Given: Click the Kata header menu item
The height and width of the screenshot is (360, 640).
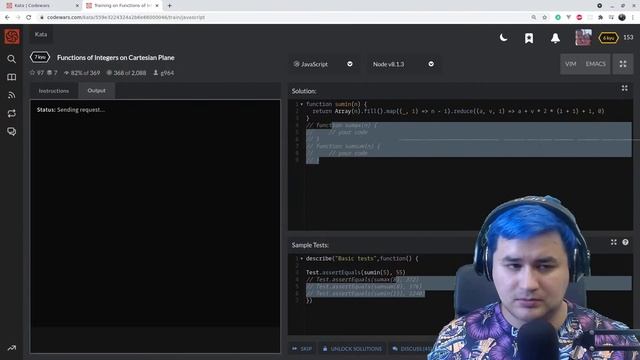Looking at the screenshot, I should [41, 35].
